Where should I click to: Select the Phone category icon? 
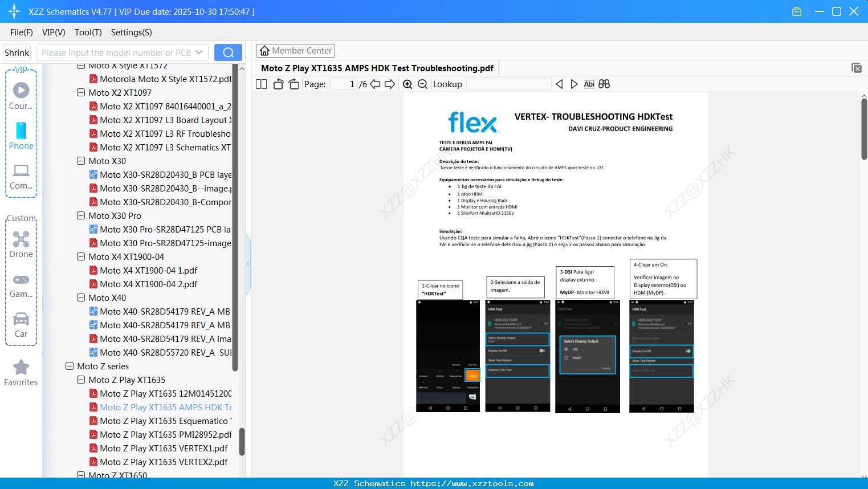click(x=21, y=136)
